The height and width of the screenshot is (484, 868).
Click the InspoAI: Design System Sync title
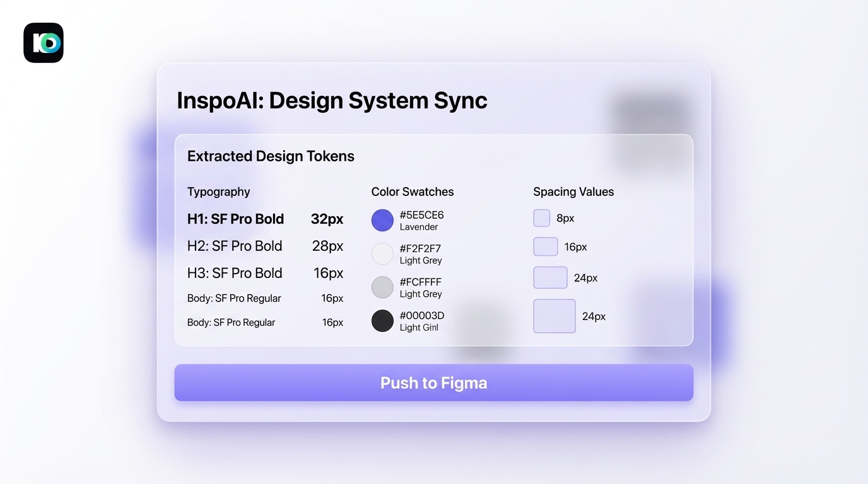pyautogui.click(x=332, y=100)
